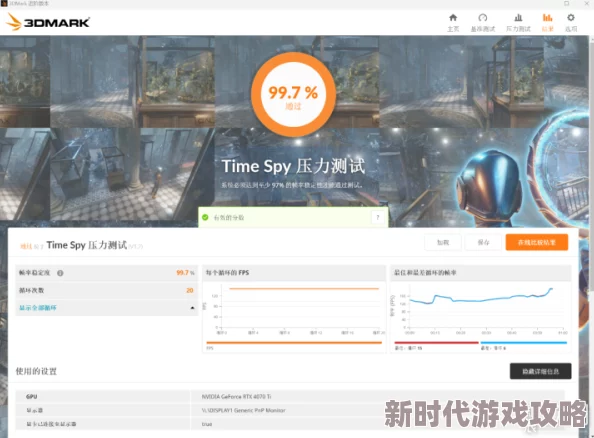Select the true value in settings table
This screenshot has width=594, height=438.
207,424
